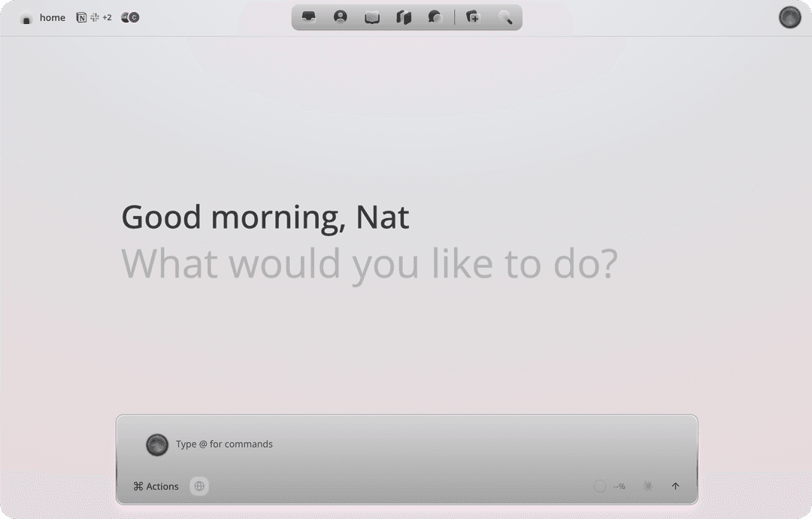Image resolution: width=812 pixels, height=519 pixels.
Task: Open search with the magnifier icon
Action: click(x=506, y=17)
